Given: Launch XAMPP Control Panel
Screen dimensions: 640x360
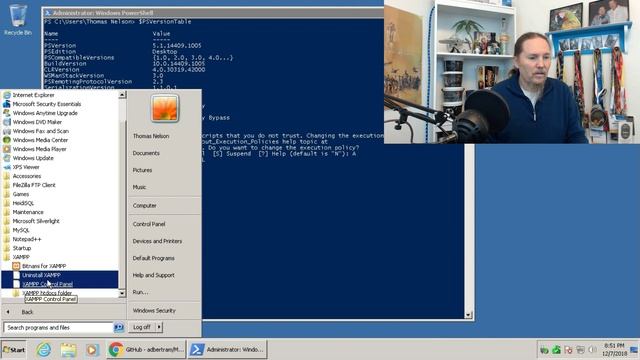Looking at the screenshot, I should click(x=60, y=284).
